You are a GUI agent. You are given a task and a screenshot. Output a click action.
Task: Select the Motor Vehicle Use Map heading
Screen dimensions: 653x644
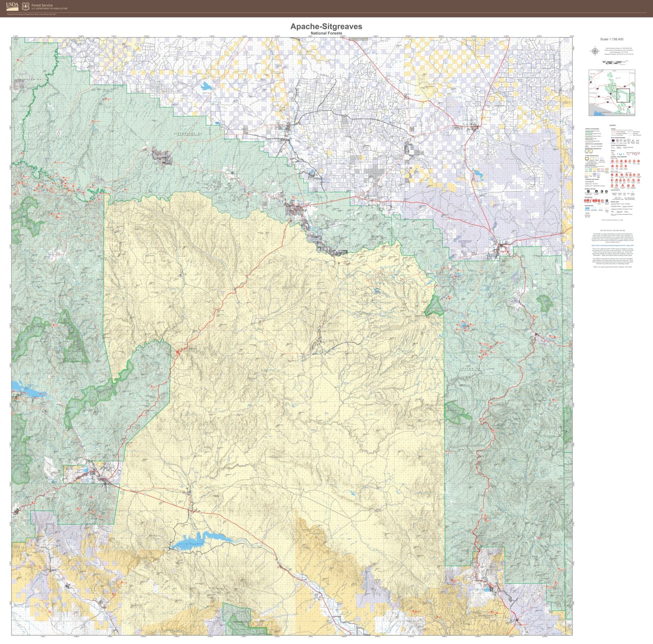[613, 230]
